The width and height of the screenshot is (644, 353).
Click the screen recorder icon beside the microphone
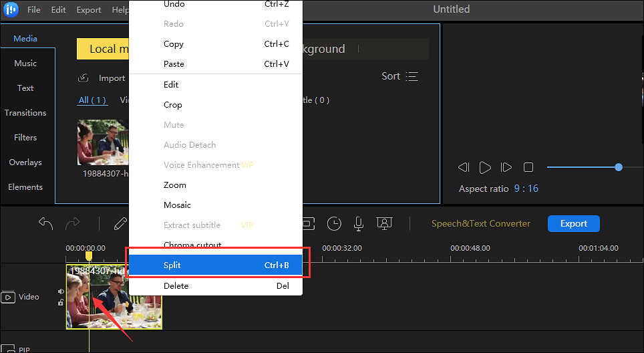[384, 223]
